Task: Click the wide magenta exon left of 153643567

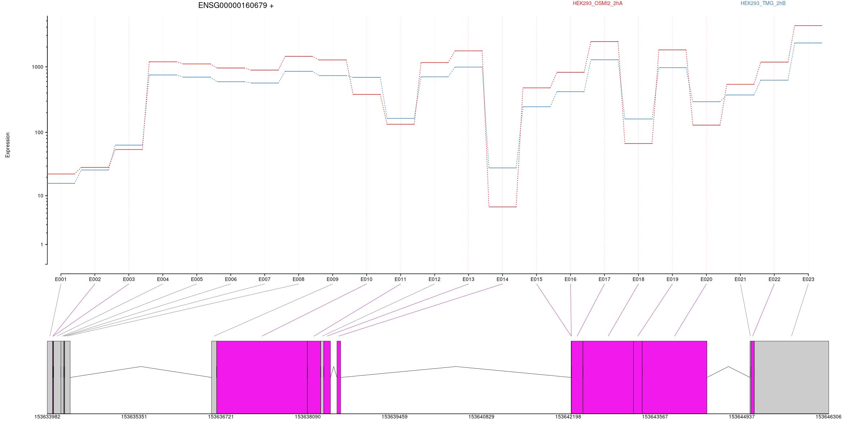Action: tap(608, 377)
